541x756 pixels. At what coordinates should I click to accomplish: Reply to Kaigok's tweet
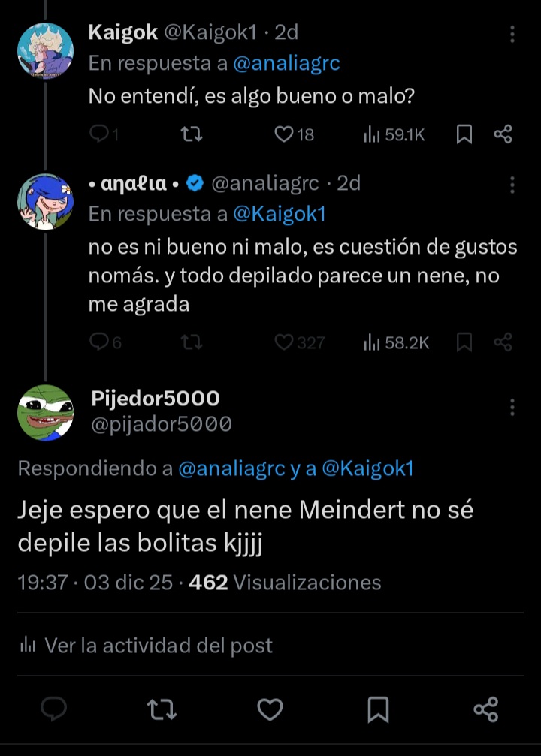tap(99, 134)
